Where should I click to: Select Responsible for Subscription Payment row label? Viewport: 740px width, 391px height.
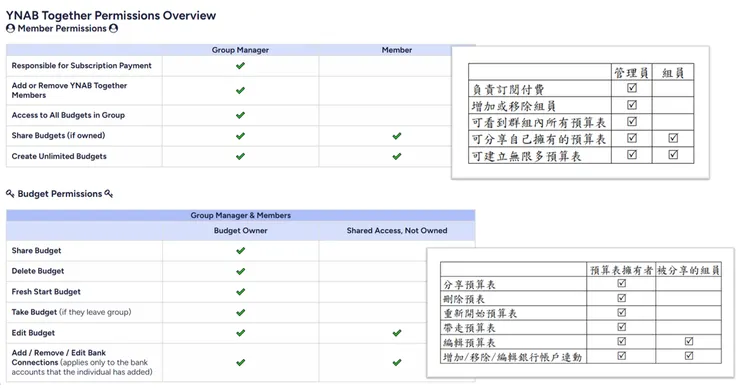point(82,66)
